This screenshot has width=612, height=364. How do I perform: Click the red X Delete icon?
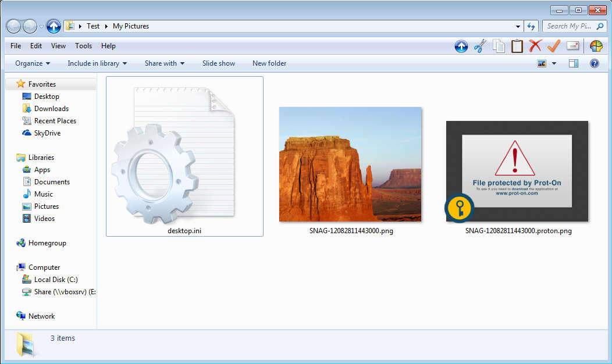click(535, 47)
